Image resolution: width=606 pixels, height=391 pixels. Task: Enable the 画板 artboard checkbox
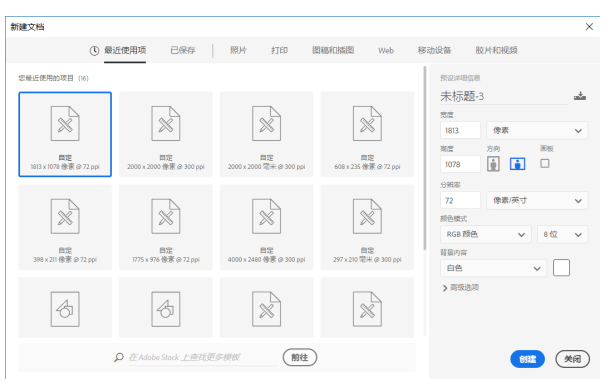(545, 163)
